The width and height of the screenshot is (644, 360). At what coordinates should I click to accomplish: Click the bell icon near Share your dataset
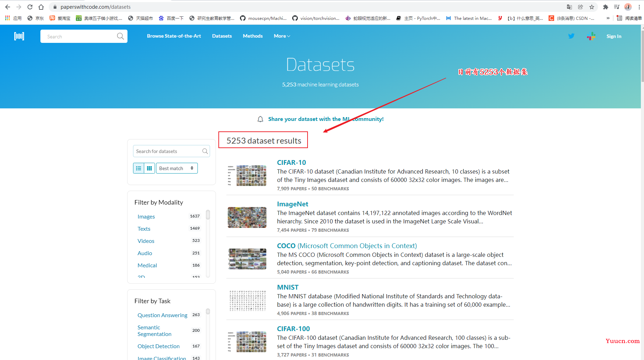tap(260, 119)
